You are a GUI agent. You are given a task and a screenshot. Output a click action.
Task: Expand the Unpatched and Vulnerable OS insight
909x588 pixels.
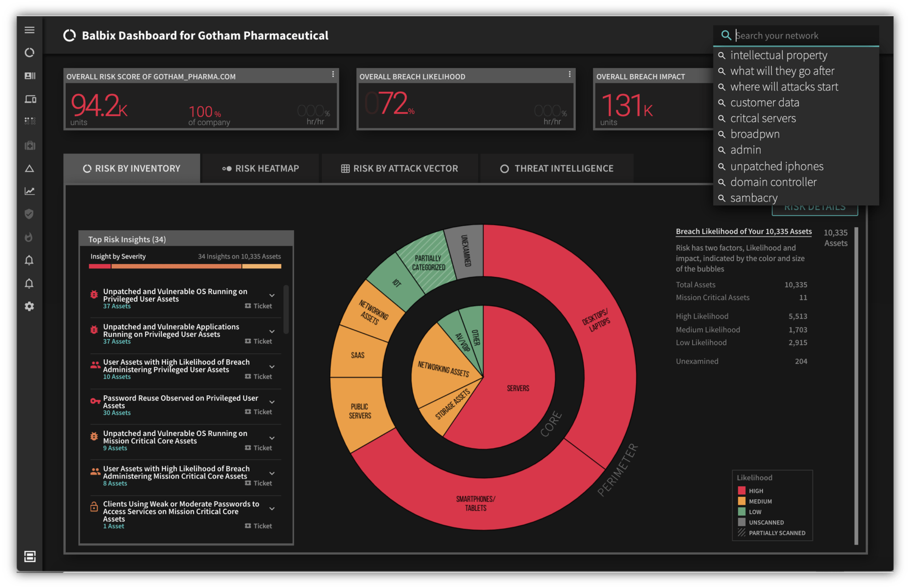coord(271,295)
